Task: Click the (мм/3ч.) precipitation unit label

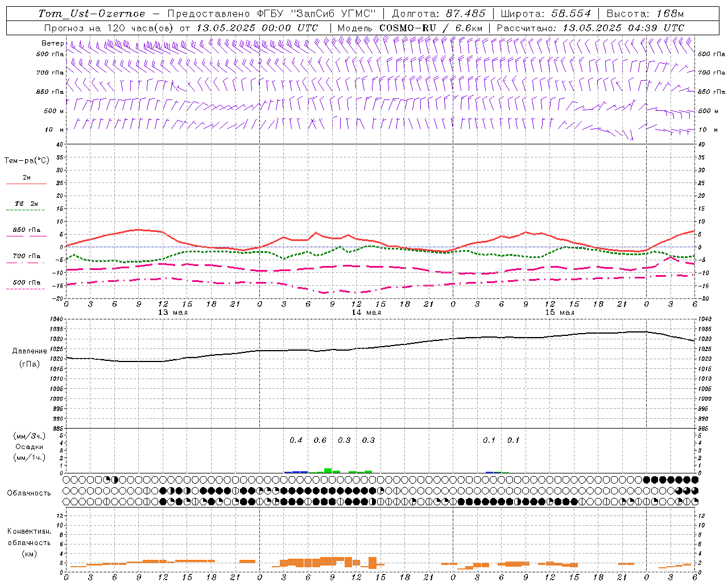Action: pos(30,436)
